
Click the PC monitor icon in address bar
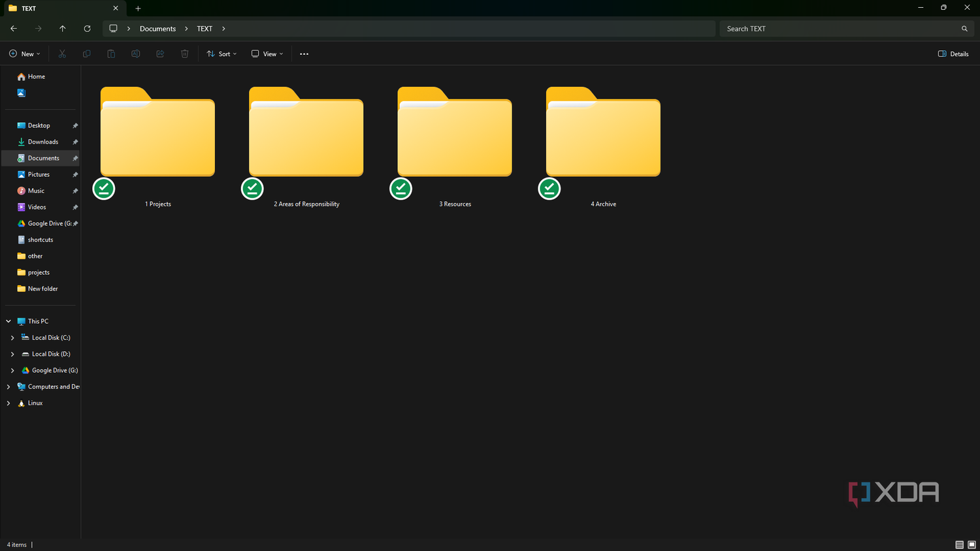point(113,29)
